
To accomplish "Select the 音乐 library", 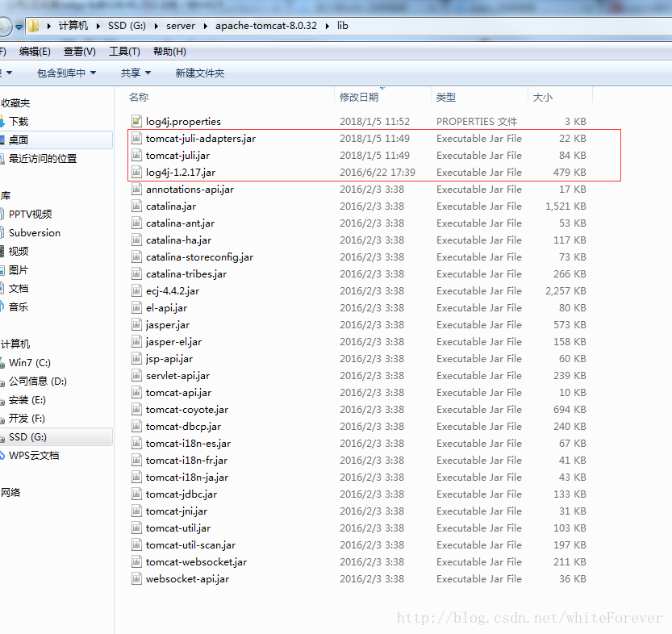I will pos(19,307).
